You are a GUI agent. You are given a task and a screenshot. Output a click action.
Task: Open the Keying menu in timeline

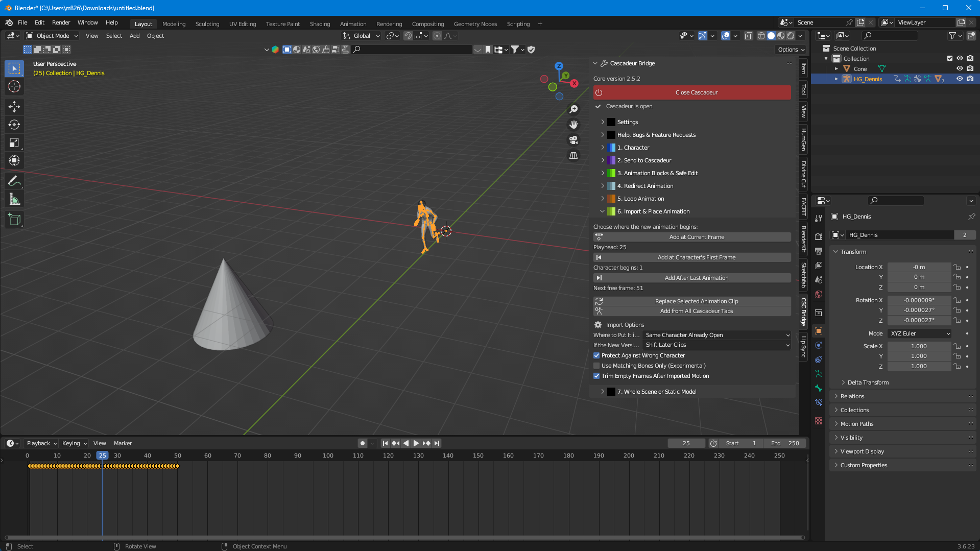(x=75, y=443)
